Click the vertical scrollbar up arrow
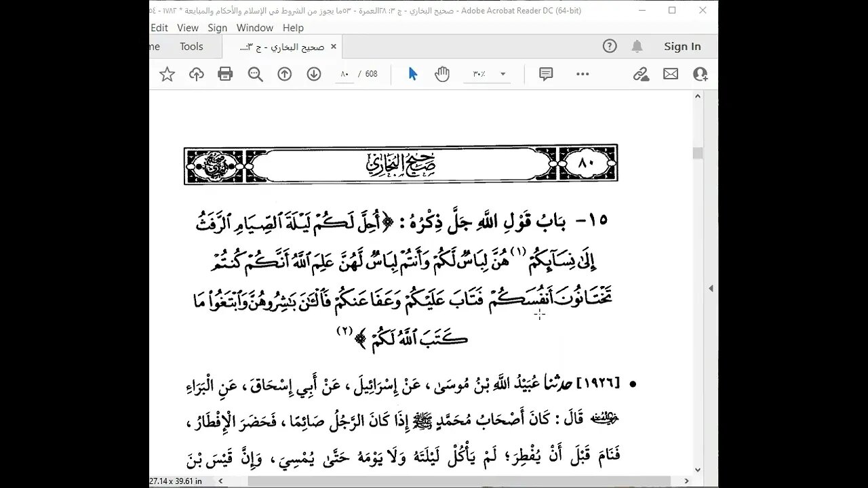868x488 pixels. pos(697,97)
